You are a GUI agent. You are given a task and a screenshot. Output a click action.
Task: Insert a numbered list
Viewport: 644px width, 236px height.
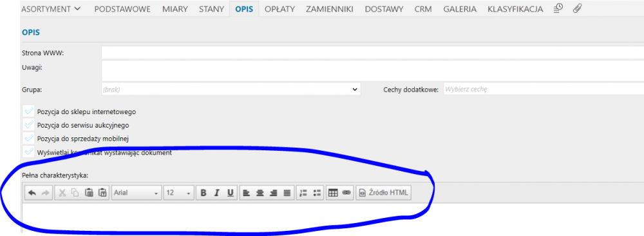(303, 192)
